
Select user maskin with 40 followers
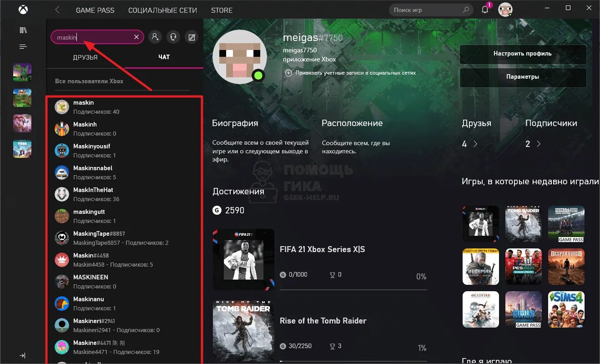point(125,107)
